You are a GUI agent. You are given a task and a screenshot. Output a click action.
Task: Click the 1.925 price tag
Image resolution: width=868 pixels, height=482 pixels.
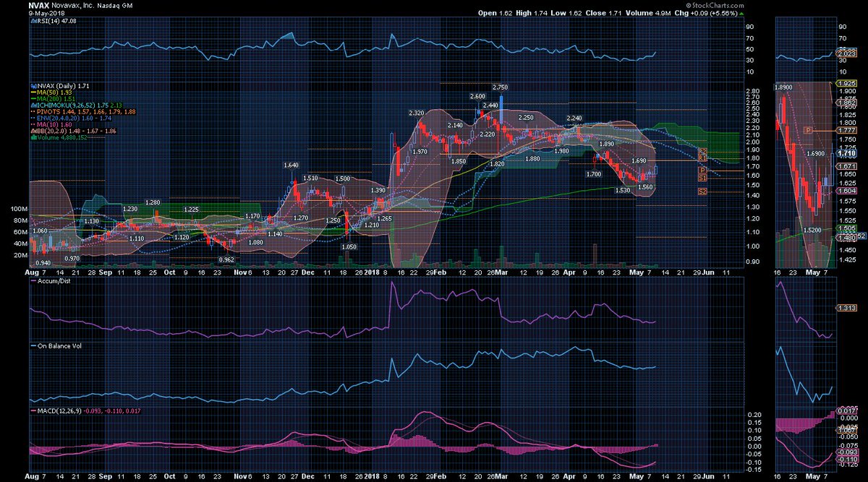pyautogui.click(x=846, y=84)
